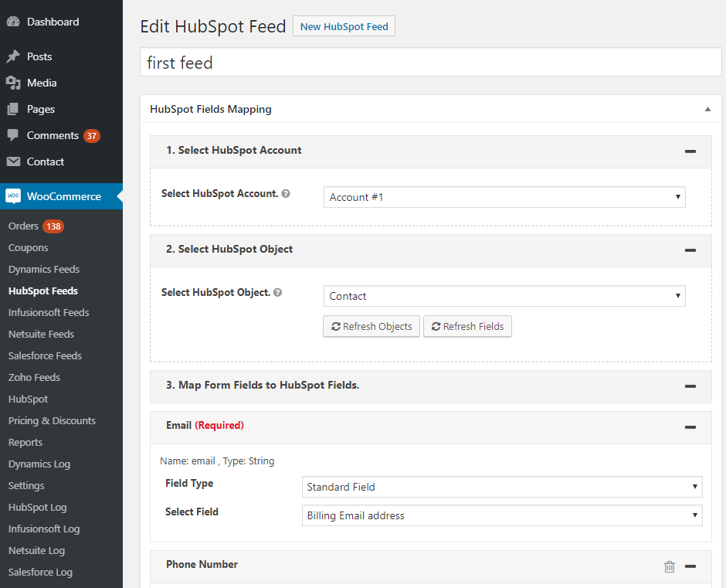Edit the feed title 'first feed'

tap(431, 63)
